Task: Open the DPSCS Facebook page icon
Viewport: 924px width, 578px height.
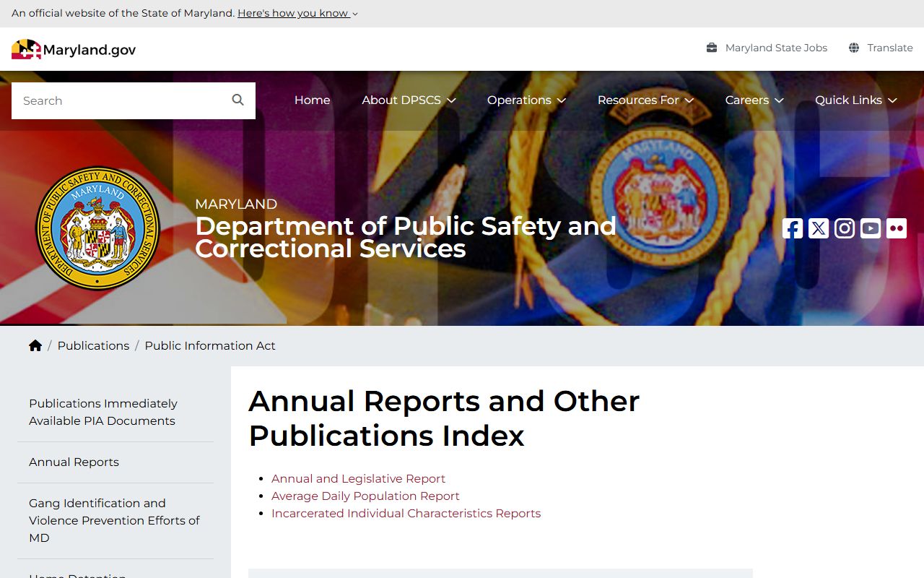Action: [x=793, y=228]
